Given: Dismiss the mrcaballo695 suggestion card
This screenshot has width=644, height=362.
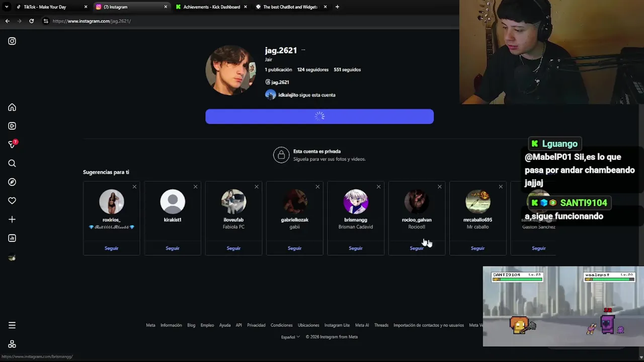Looking at the screenshot, I should pos(501,187).
